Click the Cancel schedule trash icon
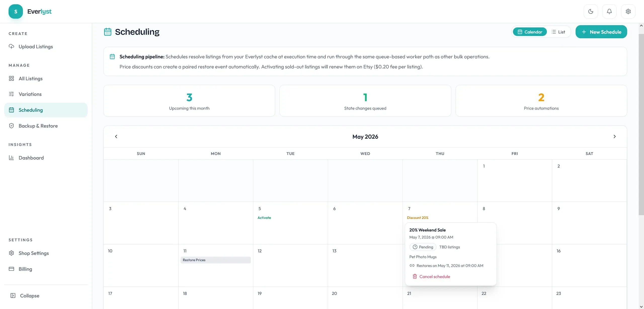 tap(415, 277)
